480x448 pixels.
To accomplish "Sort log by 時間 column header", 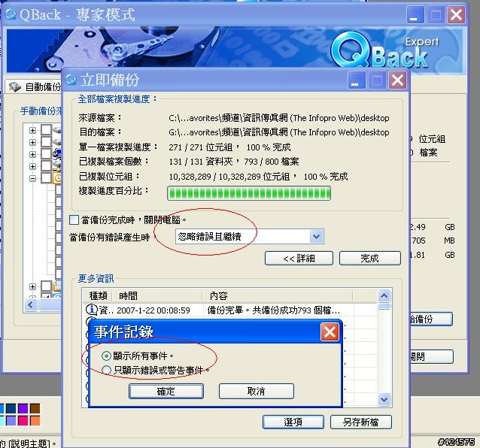I will (157, 295).
